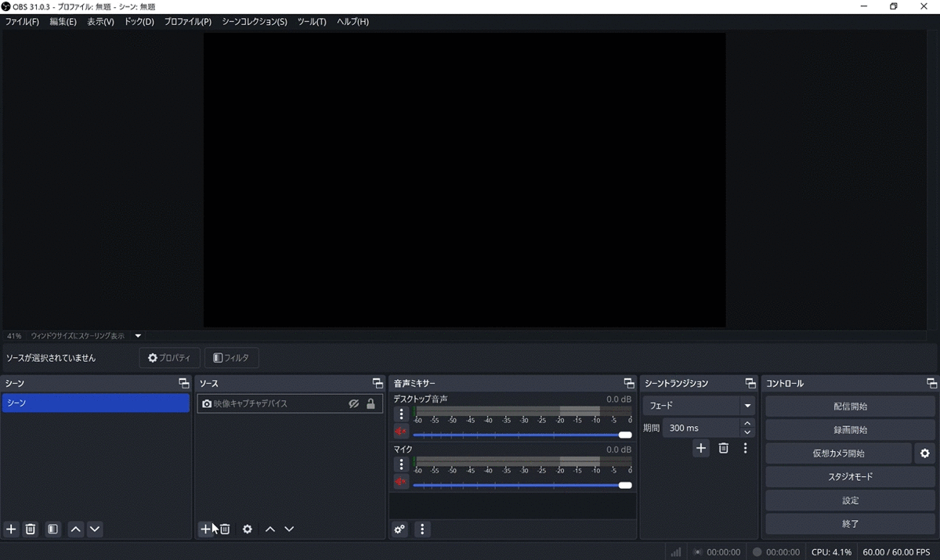940x560 pixels.
Task: Add a new source with plus icon
Action: pos(205,529)
